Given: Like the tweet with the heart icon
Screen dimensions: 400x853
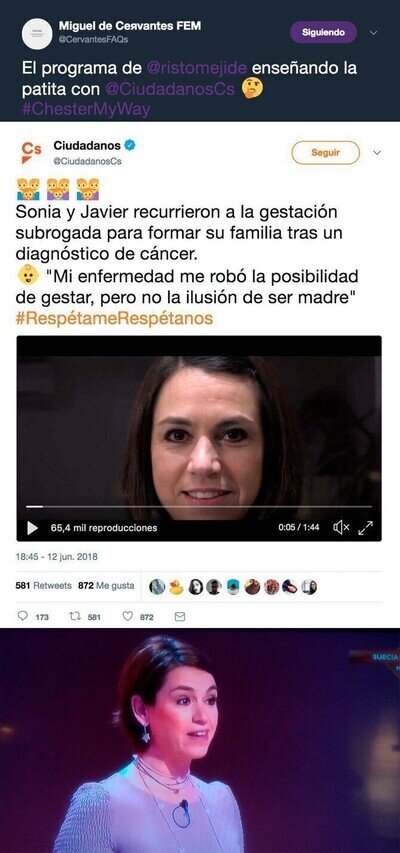Looking at the screenshot, I should [x=127, y=616].
